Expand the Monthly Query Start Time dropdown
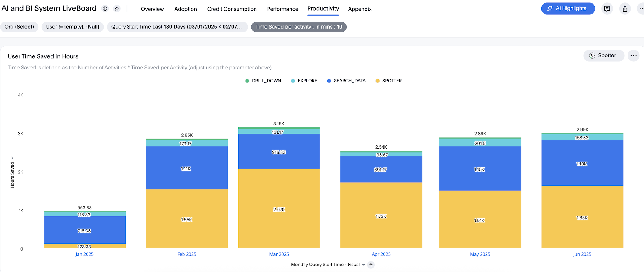The height and width of the screenshot is (272, 644). click(363, 265)
